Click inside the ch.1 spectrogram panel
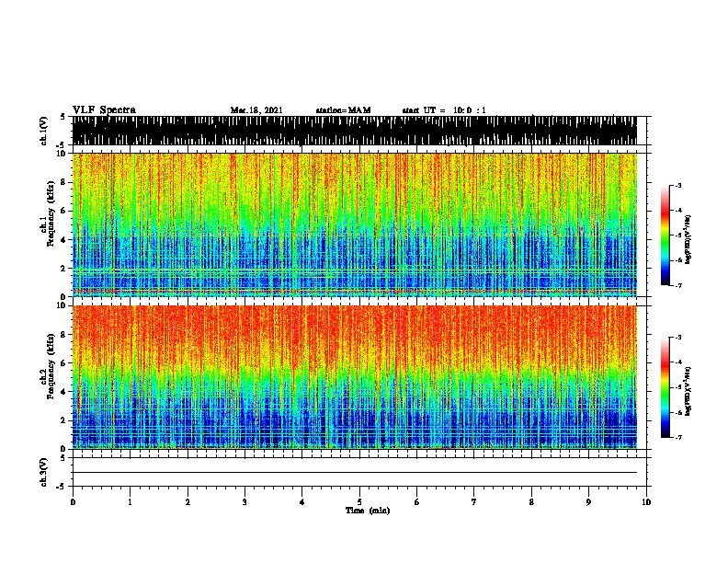The height and width of the screenshot is (563, 728). click(x=355, y=224)
